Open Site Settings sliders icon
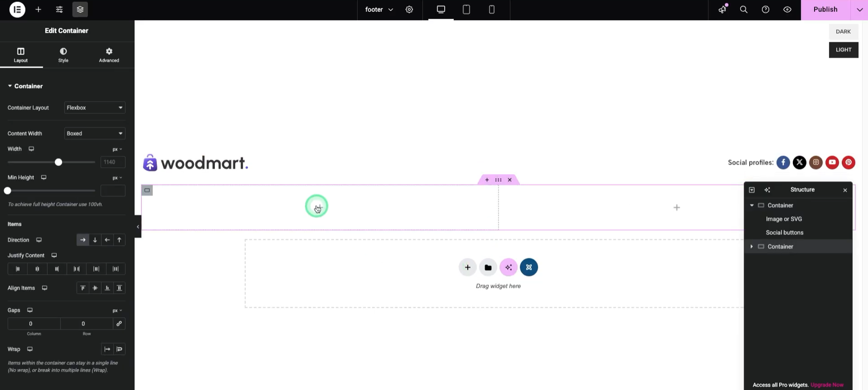The image size is (868, 390). pyautogui.click(x=59, y=9)
